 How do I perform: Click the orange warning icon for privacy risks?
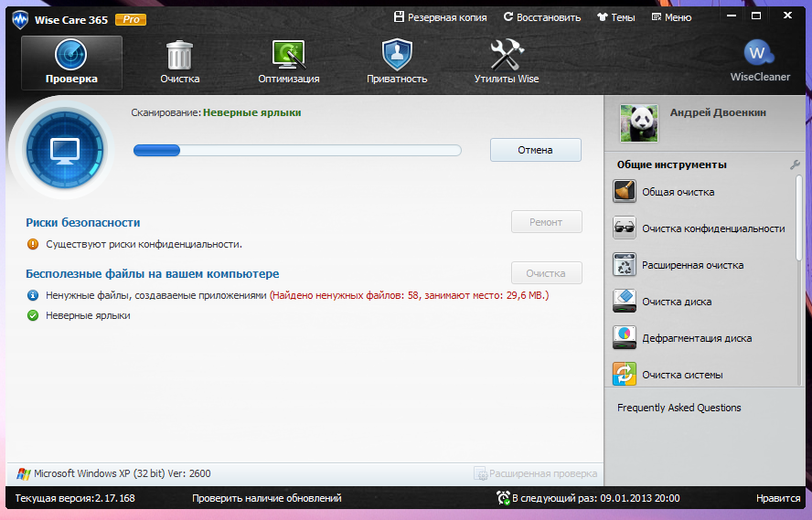pos(33,244)
